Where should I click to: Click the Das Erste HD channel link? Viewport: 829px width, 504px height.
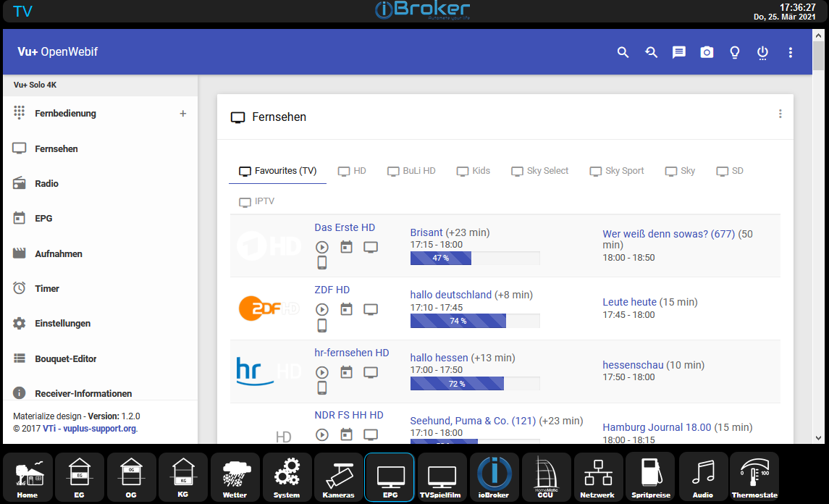click(345, 227)
